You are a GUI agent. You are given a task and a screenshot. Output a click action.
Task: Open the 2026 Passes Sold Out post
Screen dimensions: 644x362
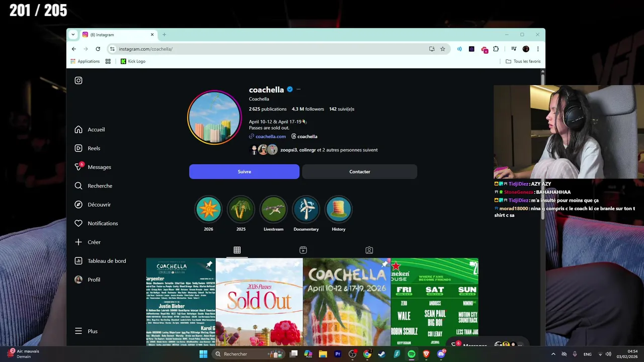[259, 302]
